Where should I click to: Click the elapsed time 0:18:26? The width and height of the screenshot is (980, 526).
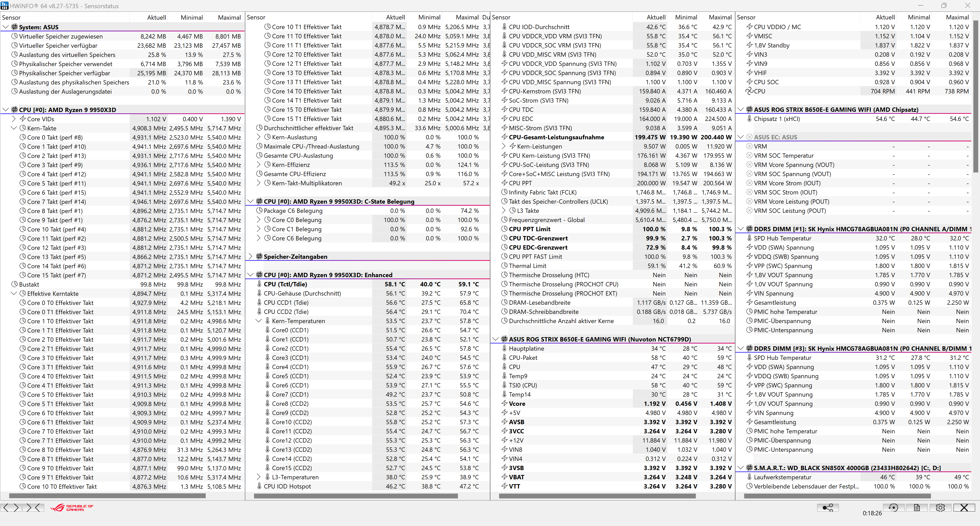pos(872,513)
